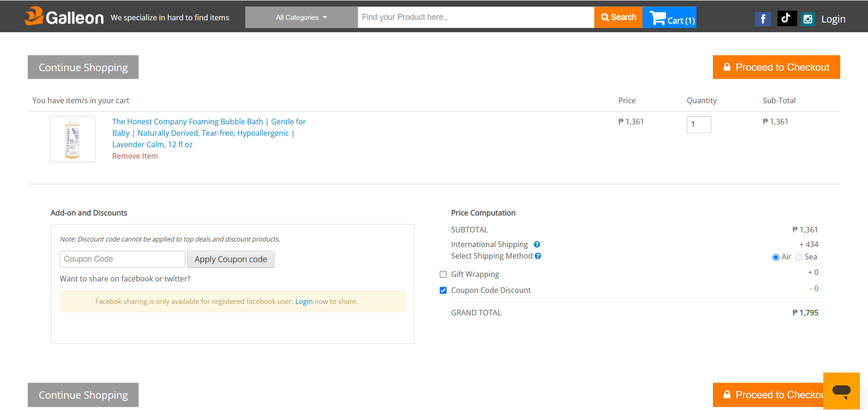Open the orange chat widget
This screenshot has width=868, height=410.
coord(841,391)
